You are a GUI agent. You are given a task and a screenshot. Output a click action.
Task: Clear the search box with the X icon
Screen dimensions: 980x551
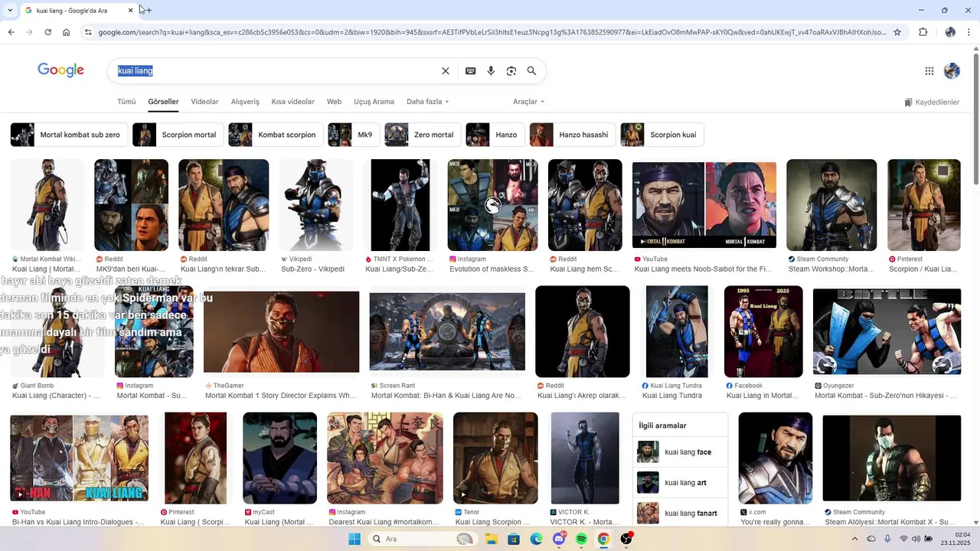point(446,70)
